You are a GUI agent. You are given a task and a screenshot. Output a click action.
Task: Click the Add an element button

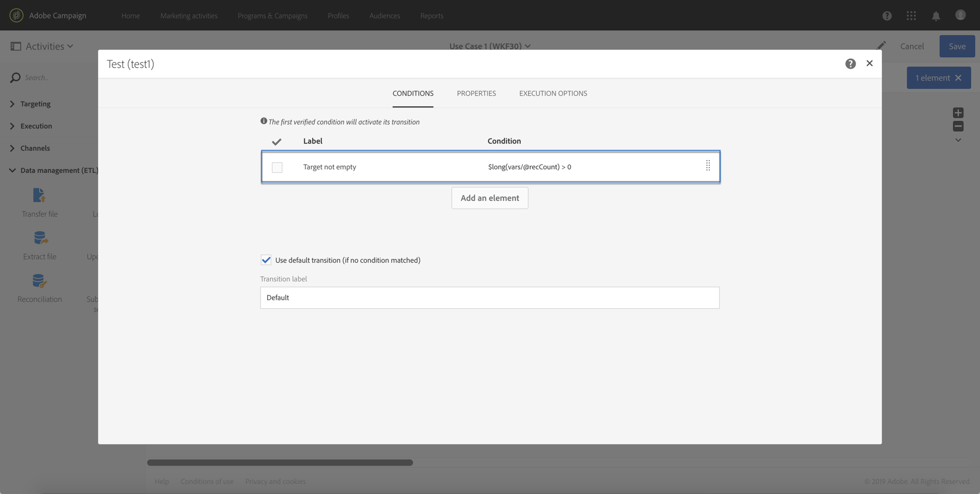click(489, 198)
